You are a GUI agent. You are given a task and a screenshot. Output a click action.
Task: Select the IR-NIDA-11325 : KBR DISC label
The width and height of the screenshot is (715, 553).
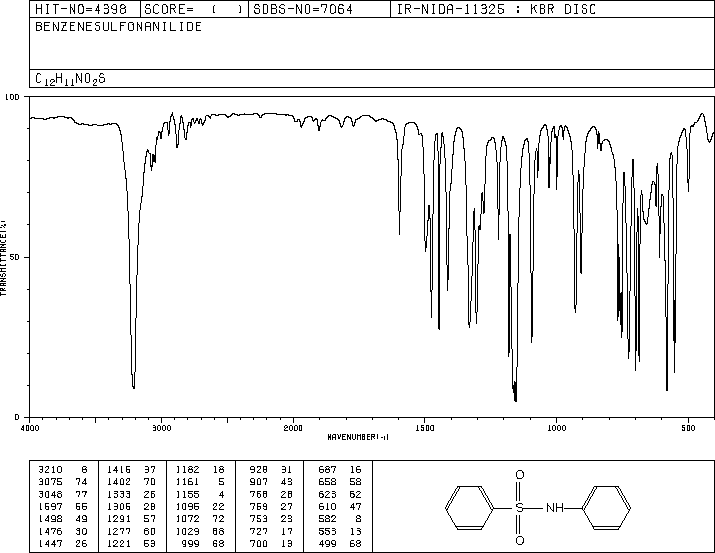(x=496, y=9)
